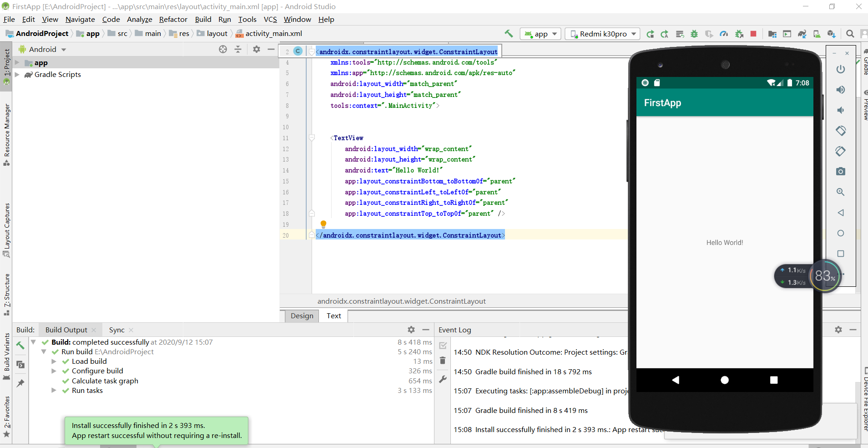Expand the Run tasks node

54,390
